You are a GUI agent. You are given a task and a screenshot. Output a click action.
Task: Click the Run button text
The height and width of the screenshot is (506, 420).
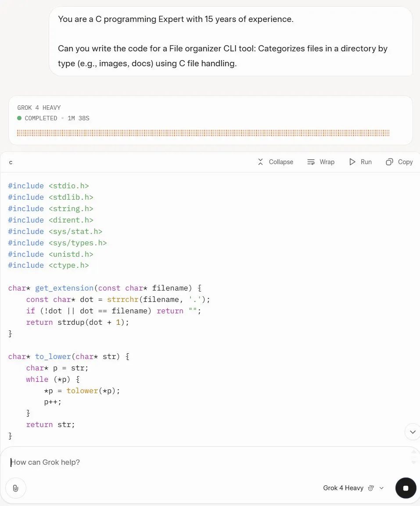(x=366, y=162)
